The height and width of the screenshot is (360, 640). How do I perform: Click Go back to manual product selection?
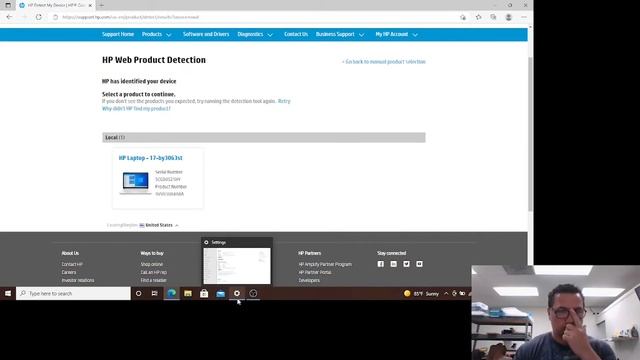tap(384, 62)
